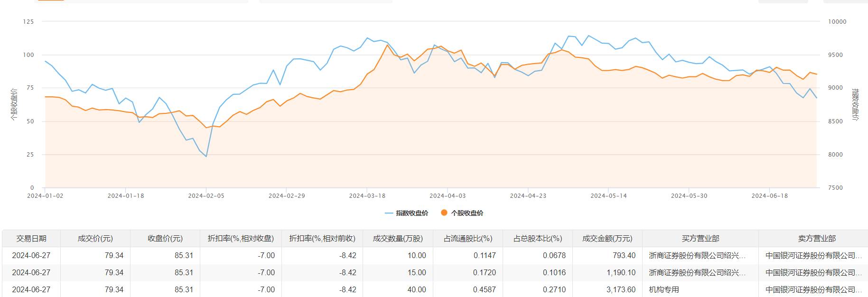This screenshot has height=297, width=868.
Task: Click the 成交数量(万股) column header
Action: 398,238
